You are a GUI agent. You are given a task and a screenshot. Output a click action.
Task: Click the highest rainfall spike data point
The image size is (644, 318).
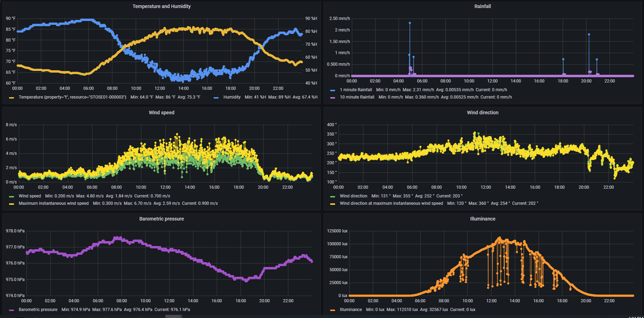click(x=410, y=23)
